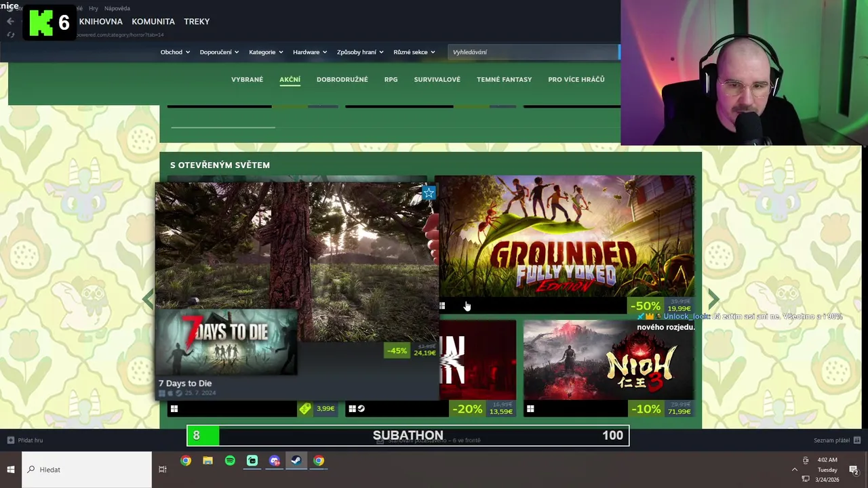Open Spotify from the taskbar
The width and height of the screenshot is (868, 488).
[230, 461]
